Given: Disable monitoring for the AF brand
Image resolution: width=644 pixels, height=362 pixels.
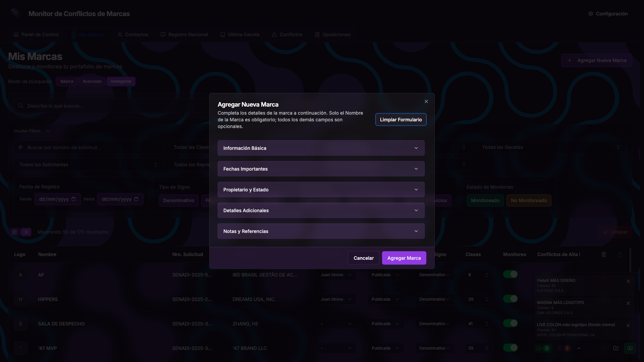Looking at the screenshot, I should pyautogui.click(x=510, y=274).
